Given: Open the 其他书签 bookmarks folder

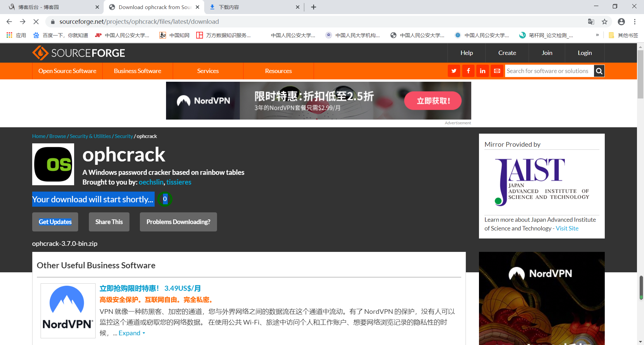Looking at the screenshot, I should click(623, 35).
